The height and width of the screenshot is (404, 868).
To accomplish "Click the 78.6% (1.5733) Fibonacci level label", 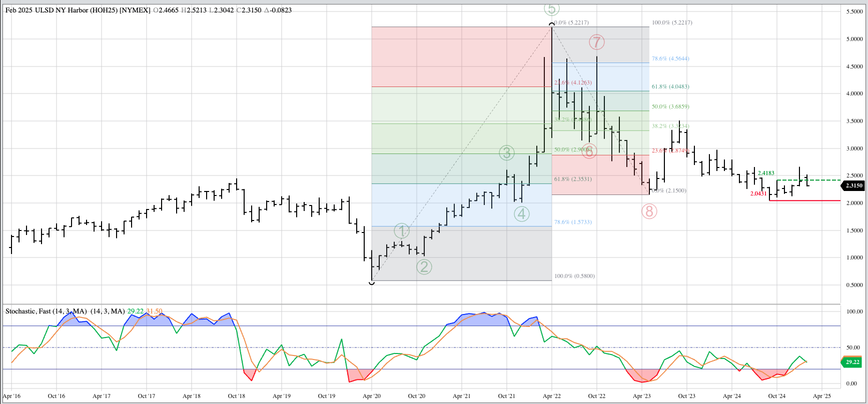I will click(573, 222).
